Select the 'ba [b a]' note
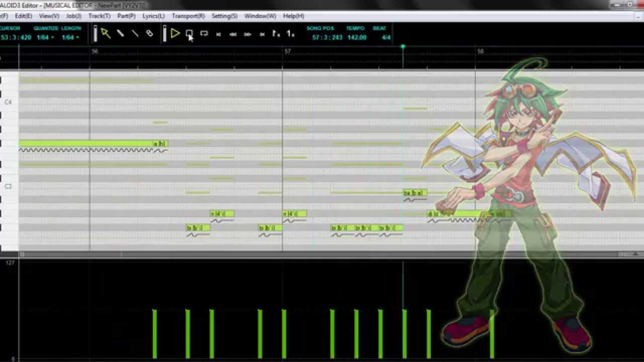The width and height of the screenshot is (644, 362). [x=415, y=193]
